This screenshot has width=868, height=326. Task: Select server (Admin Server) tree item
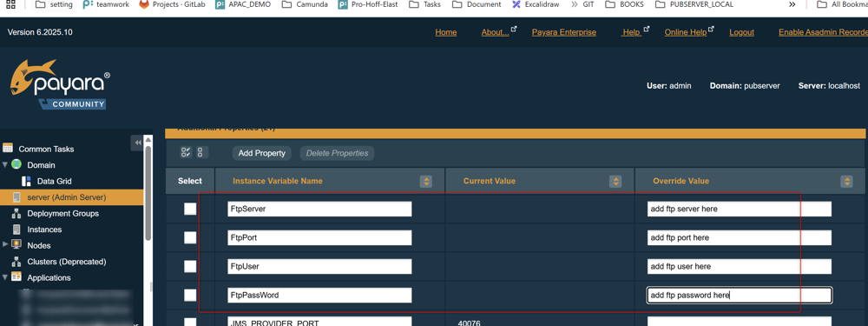click(x=67, y=197)
